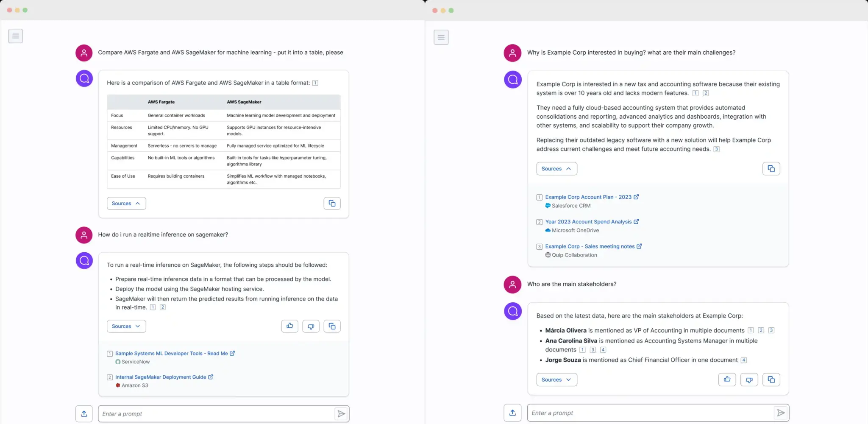Viewport: 868px width, 424px height.
Task: Send the prompt in the left window
Action: pyautogui.click(x=341, y=414)
